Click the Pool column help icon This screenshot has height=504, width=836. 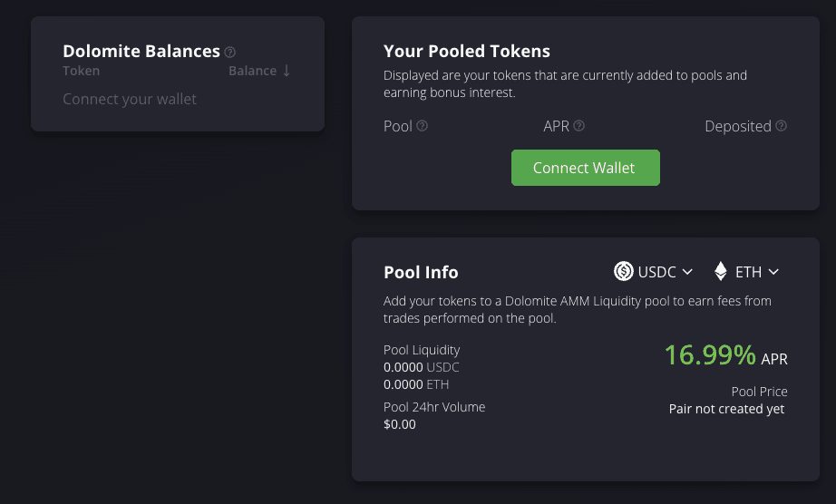tap(422, 126)
